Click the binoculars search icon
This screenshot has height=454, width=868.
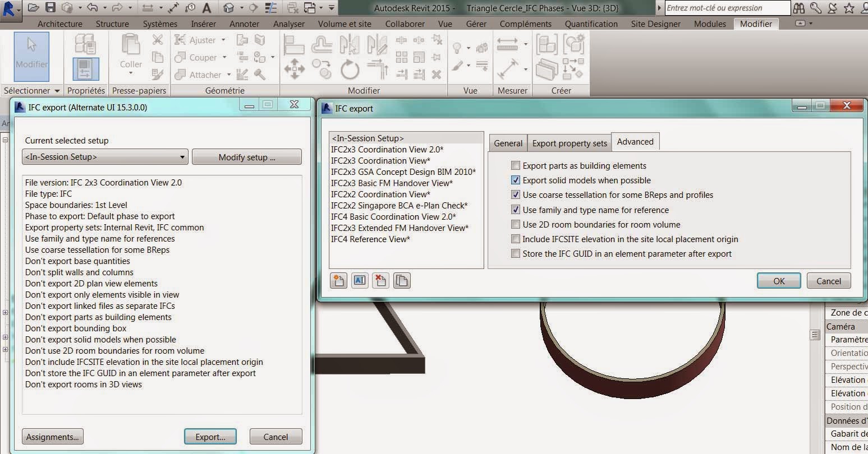[x=799, y=8]
